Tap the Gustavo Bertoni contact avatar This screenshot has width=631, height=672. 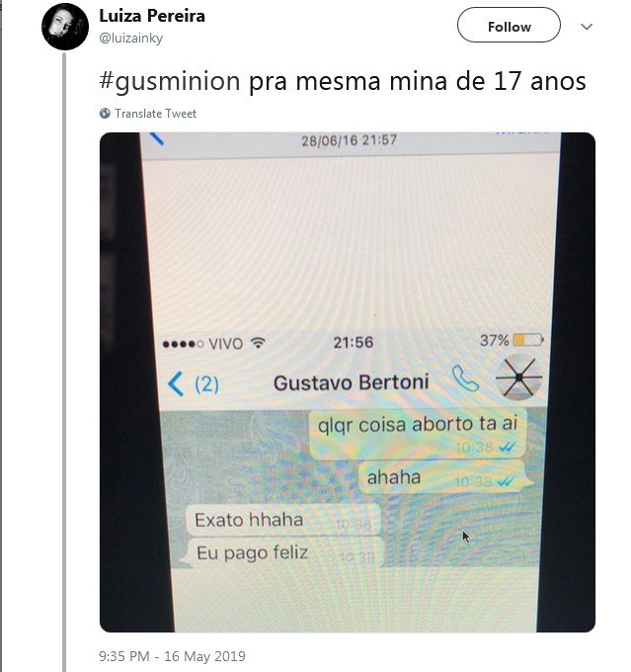[x=518, y=378]
